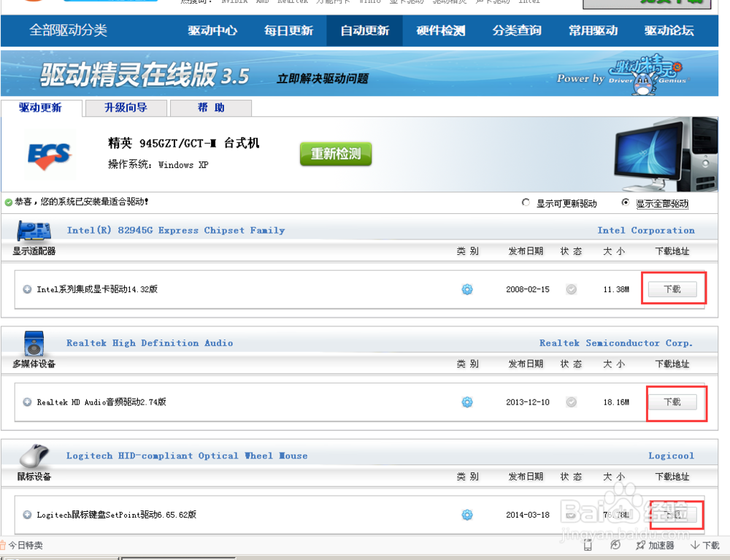
Task: Open the 全部驱动分类 category menu
Action: tap(68, 30)
